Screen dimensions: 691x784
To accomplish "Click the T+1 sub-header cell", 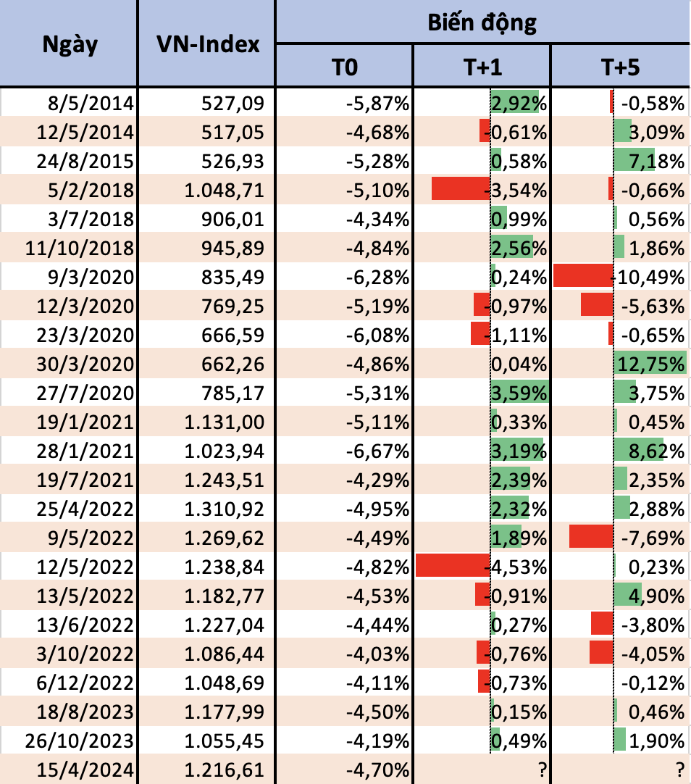I will coord(482,67).
